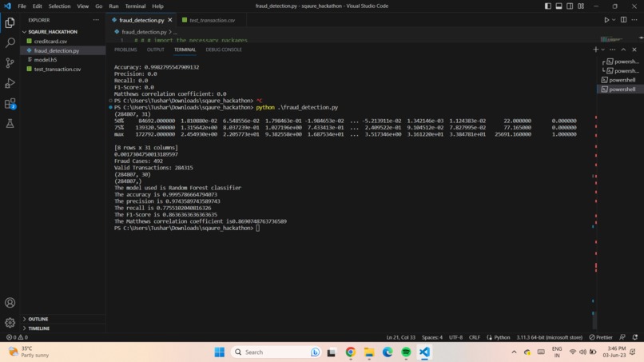The width and height of the screenshot is (644, 362).
Task: Create a new terminal with plus icon
Action: point(595,50)
